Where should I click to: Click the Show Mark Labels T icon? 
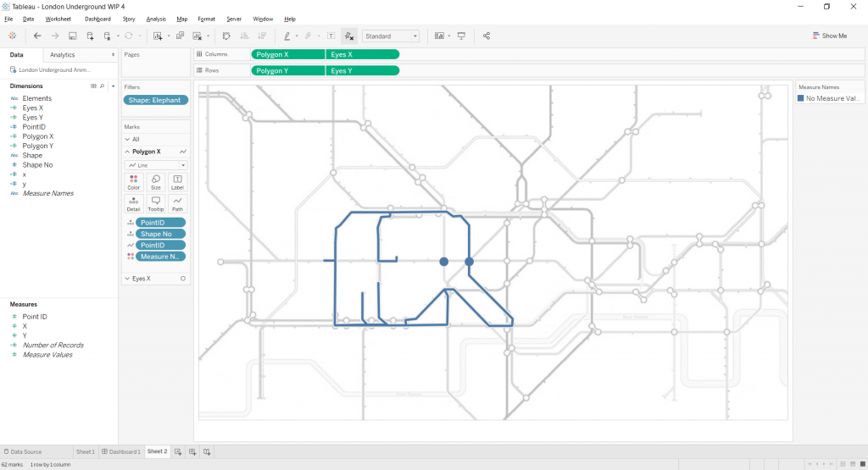click(x=331, y=36)
